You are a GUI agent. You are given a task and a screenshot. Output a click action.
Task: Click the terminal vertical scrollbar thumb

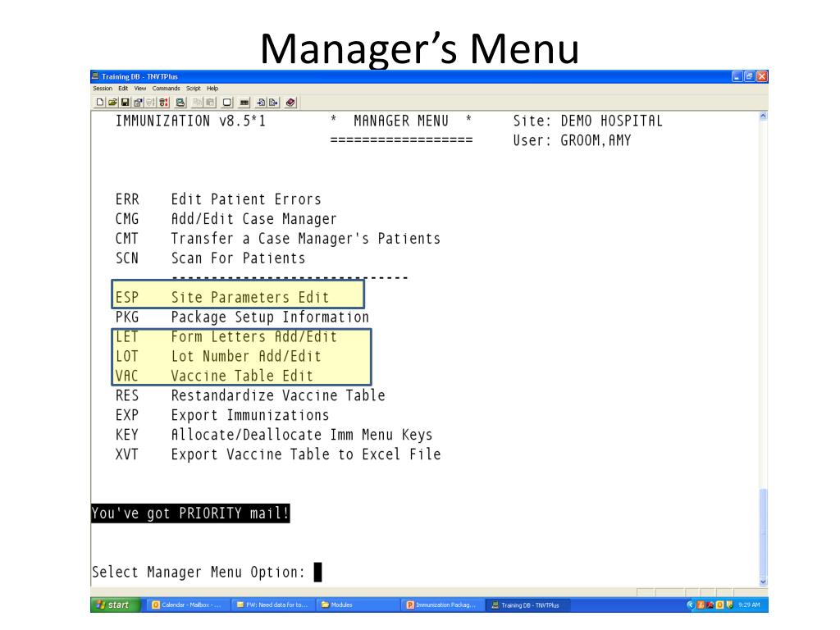pyautogui.click(x=764, y=533)
